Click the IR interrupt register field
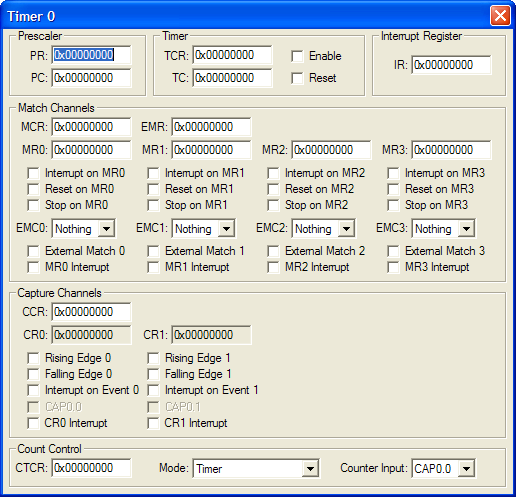516x497 pixels. [451, 65]
